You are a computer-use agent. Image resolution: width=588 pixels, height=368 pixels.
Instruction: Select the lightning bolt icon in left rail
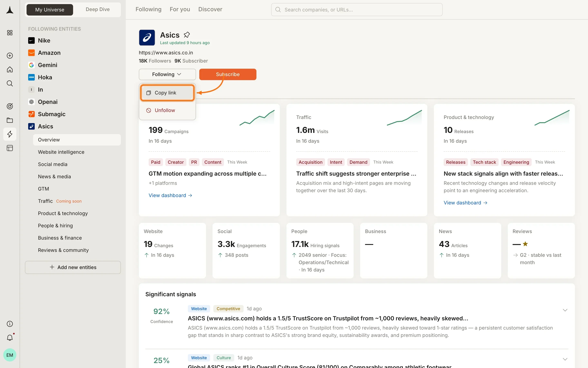(10, 134)
